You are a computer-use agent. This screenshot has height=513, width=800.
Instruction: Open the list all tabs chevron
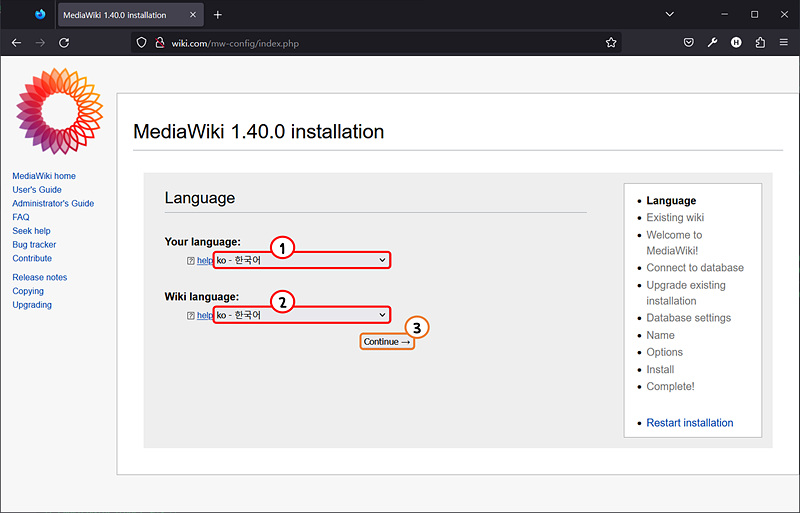[669, 14]
